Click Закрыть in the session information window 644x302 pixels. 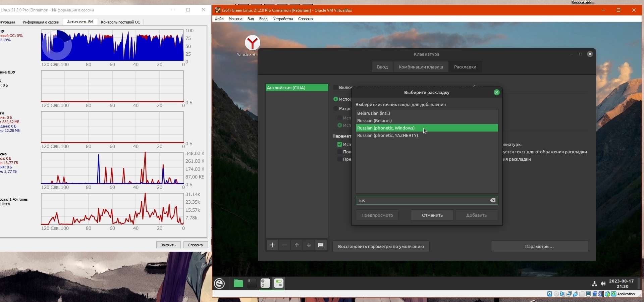click(168, 245)
